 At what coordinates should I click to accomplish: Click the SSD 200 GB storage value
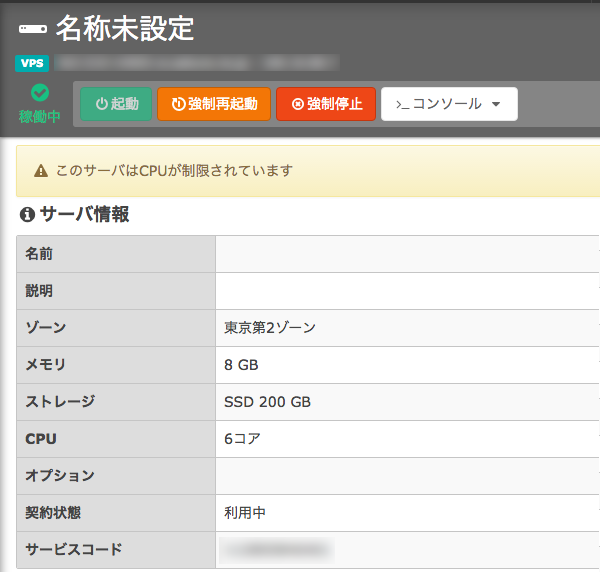267,402
